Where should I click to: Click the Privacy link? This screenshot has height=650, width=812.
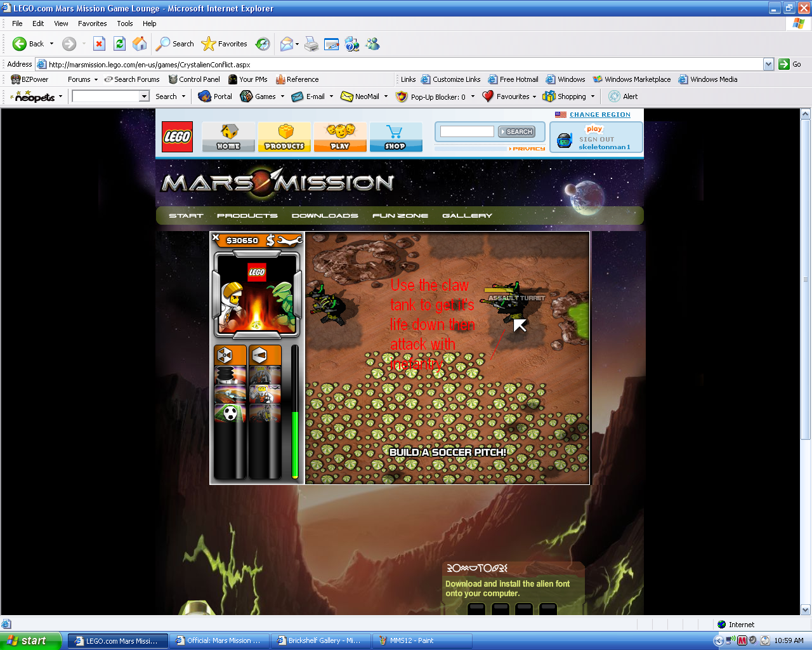[528, 149]
